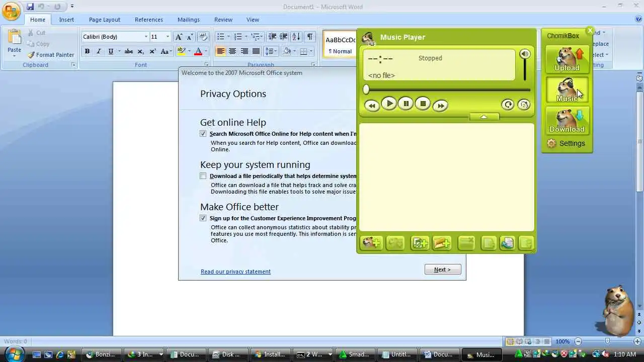644x362 pixels.
Task: Open font size dropdown
Action: 168,37
